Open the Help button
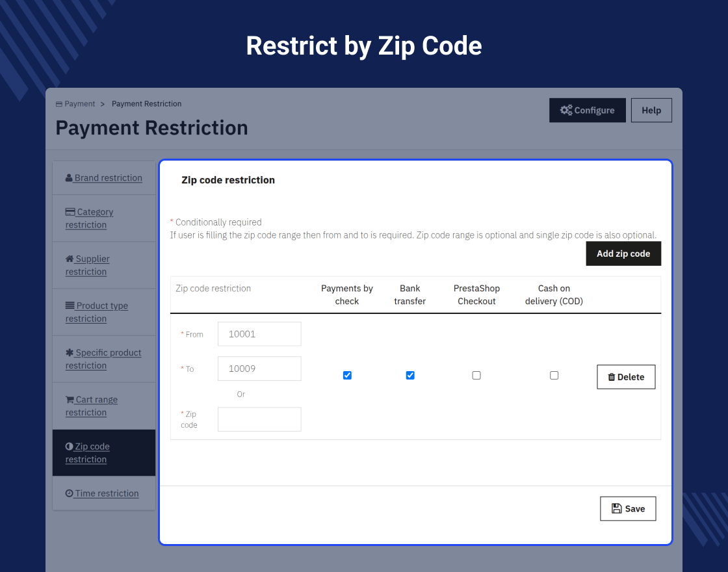 pyautogui.click(x=651, y=110)
